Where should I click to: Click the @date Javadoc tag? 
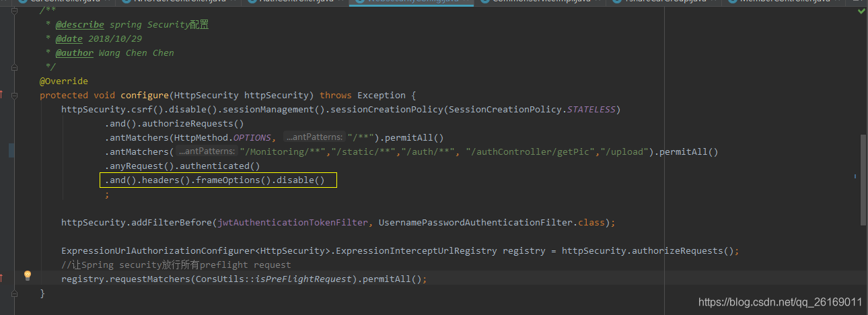point(69,38)
